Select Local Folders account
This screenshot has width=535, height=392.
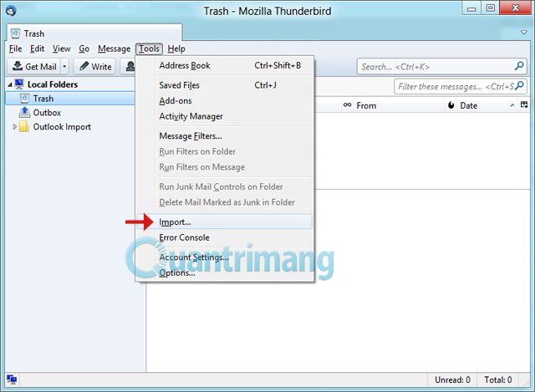(x=52, y=84)
